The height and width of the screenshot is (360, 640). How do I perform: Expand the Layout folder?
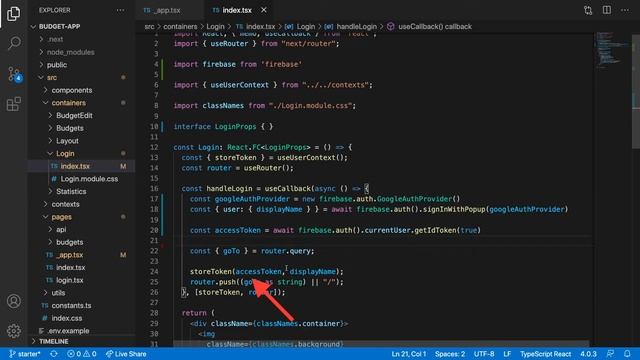pos(82,140)
